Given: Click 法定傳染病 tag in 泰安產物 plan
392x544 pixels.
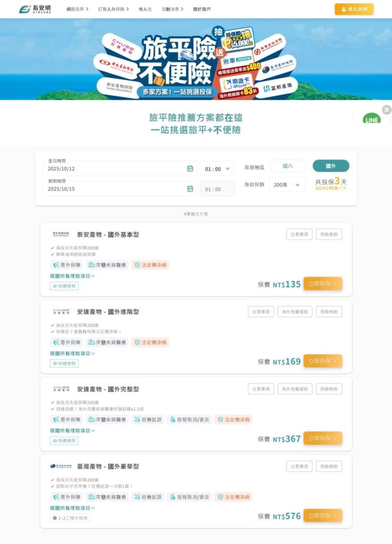Looking at the screenshot, I should pyautogui.click(x=150, y=265).
